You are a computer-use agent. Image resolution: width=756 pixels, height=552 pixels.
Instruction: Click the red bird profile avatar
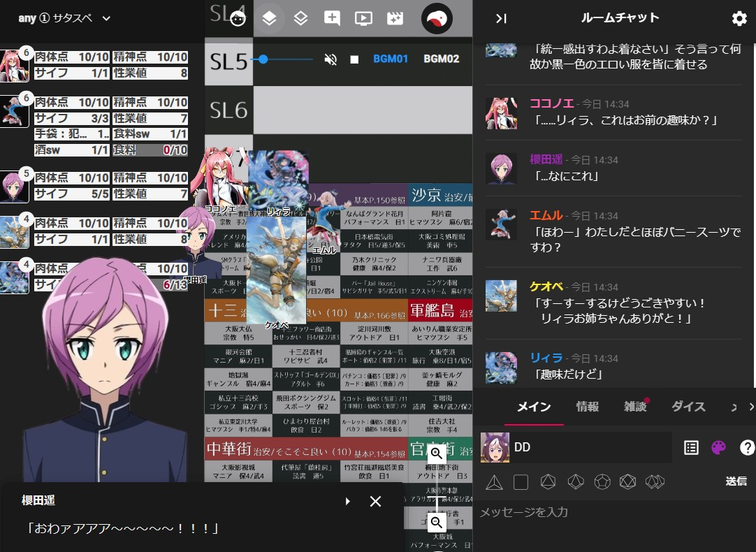[437, 18]
